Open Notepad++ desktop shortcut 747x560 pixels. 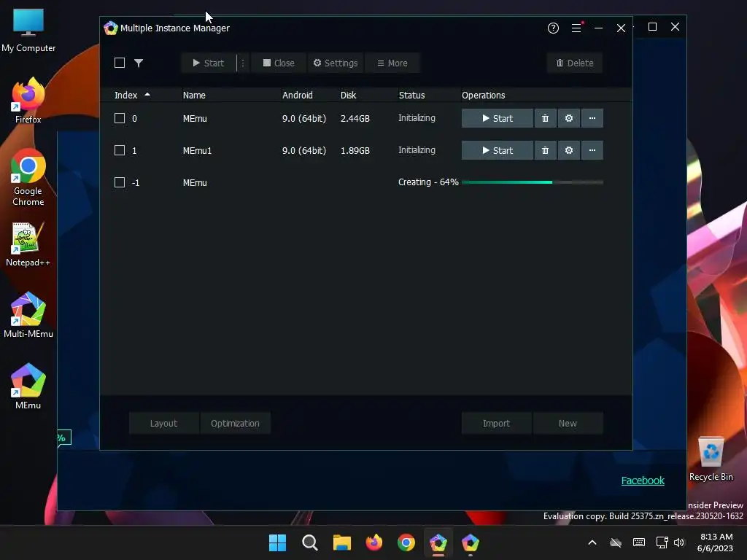(x=28, y=244)
